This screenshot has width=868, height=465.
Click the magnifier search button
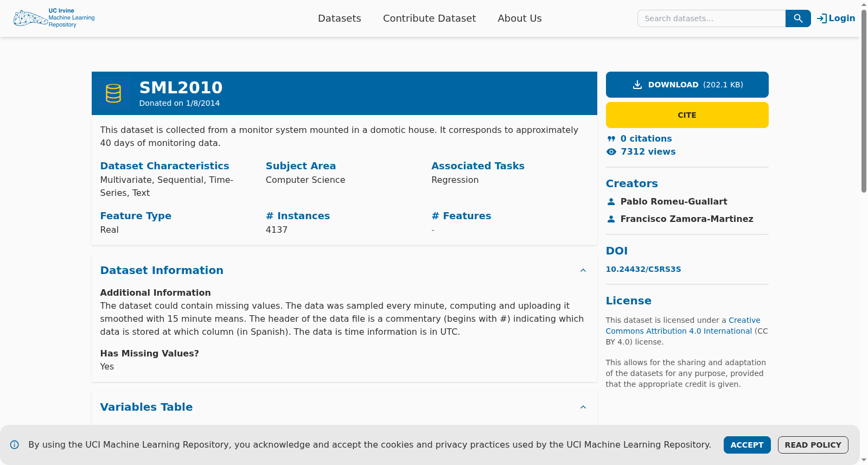point(798,18)
